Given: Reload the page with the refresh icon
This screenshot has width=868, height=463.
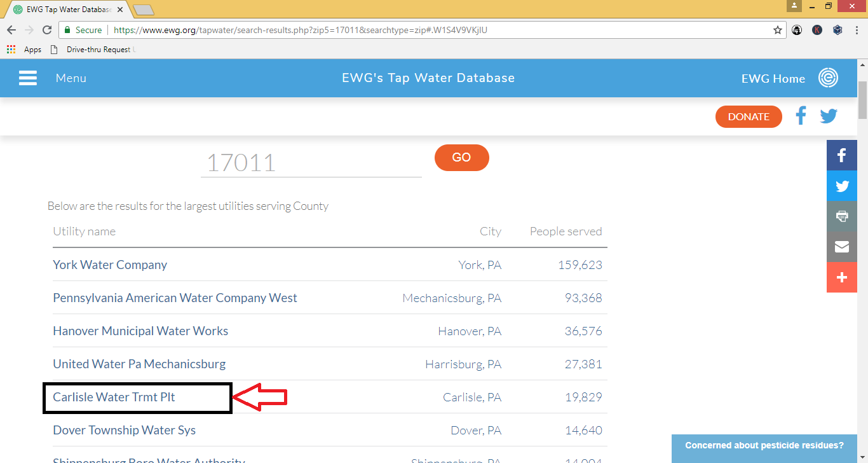Looking at the screenshot, I should 47,30.
